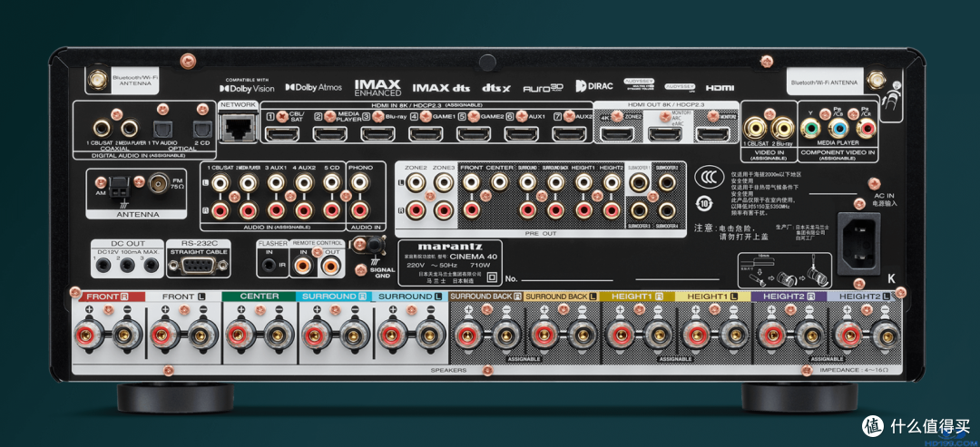This screenshot has width=980, height=447.
Task: Click red component Pr/Cr jack
Action: tap(867, 130)
